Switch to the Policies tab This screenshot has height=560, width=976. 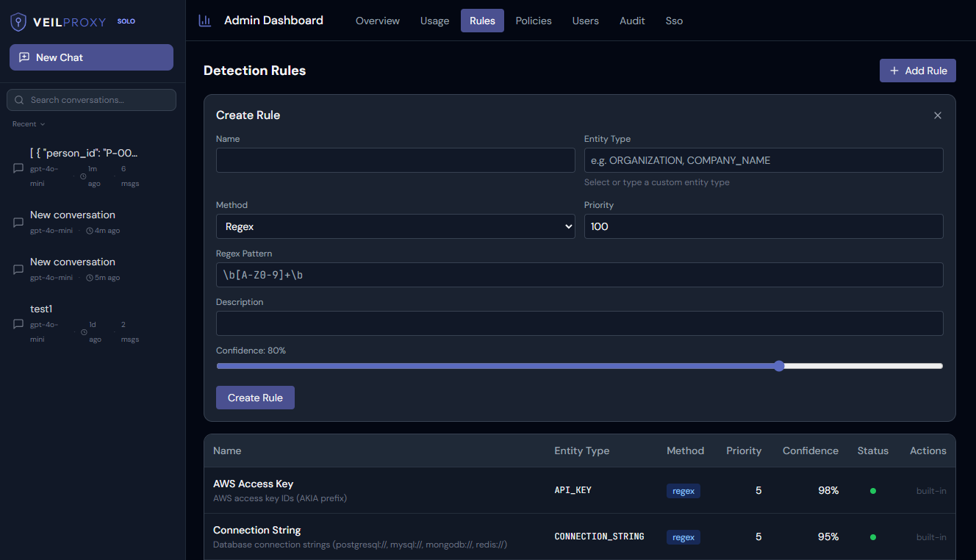tap(534, 21)
